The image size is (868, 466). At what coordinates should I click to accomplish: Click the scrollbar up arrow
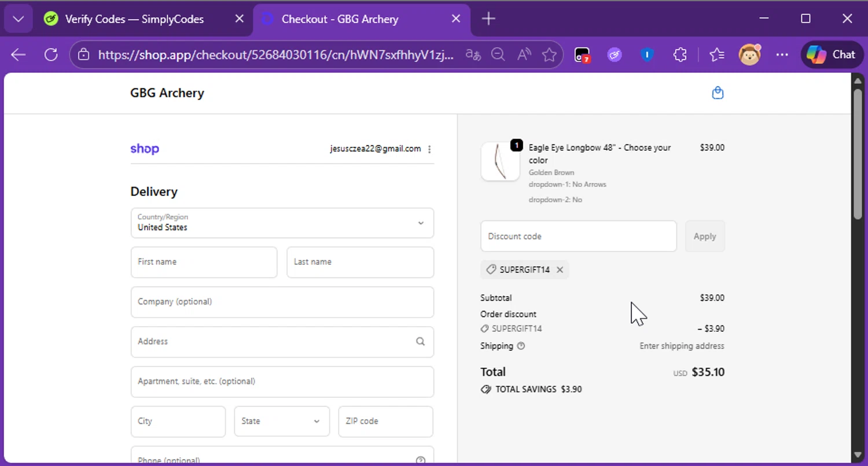pos(858,82)
